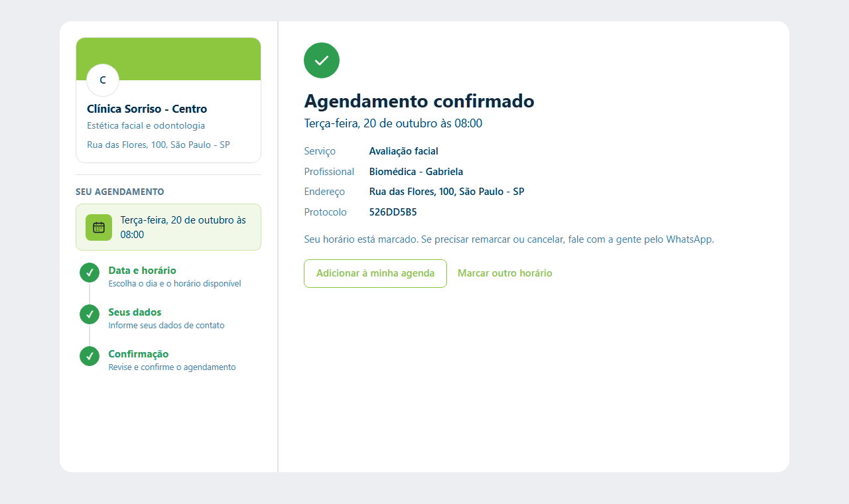
Task: Click the Protocolo field label
Action: coord(325,212)
